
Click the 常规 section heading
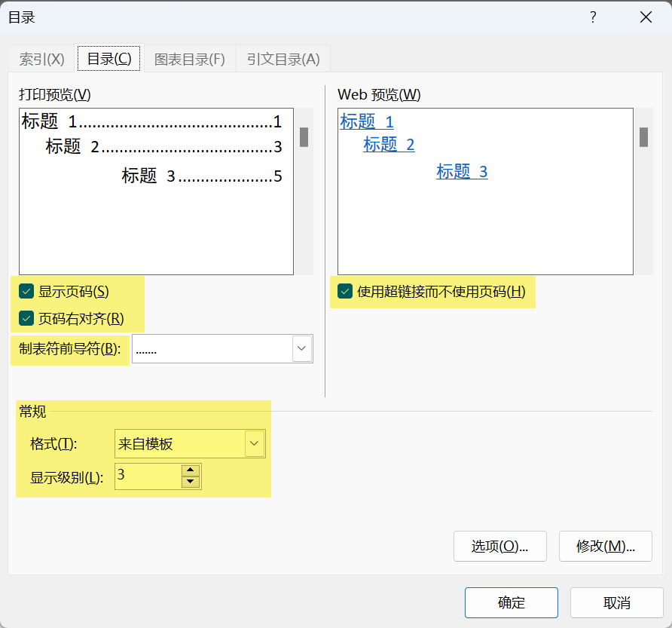pos(32,412)
